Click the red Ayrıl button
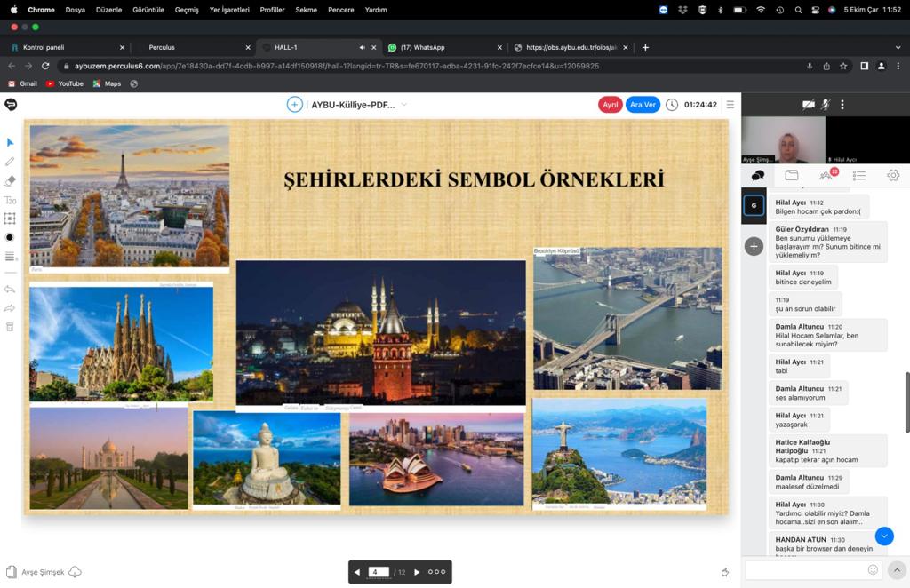Image resolution: width=910 pixels, height=588 pixels. point(610,105)
